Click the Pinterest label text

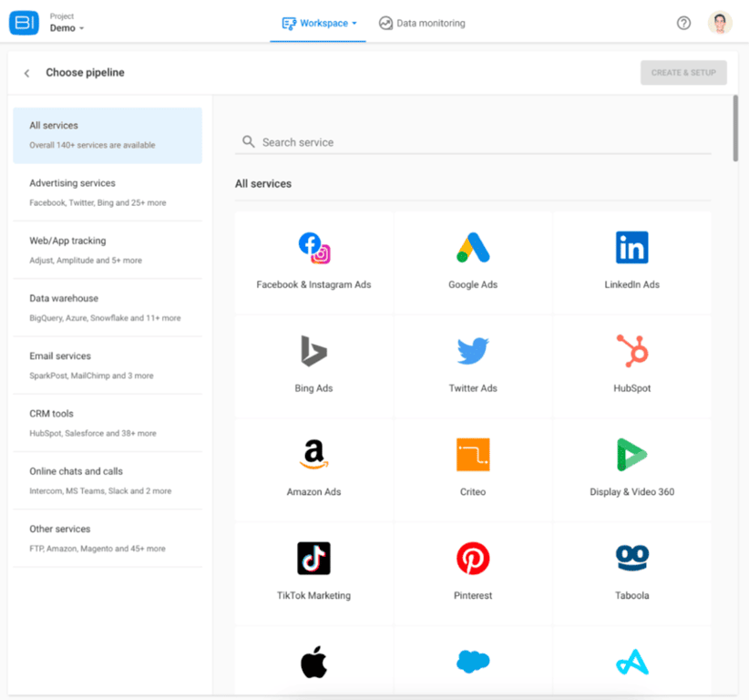[473, 595]
